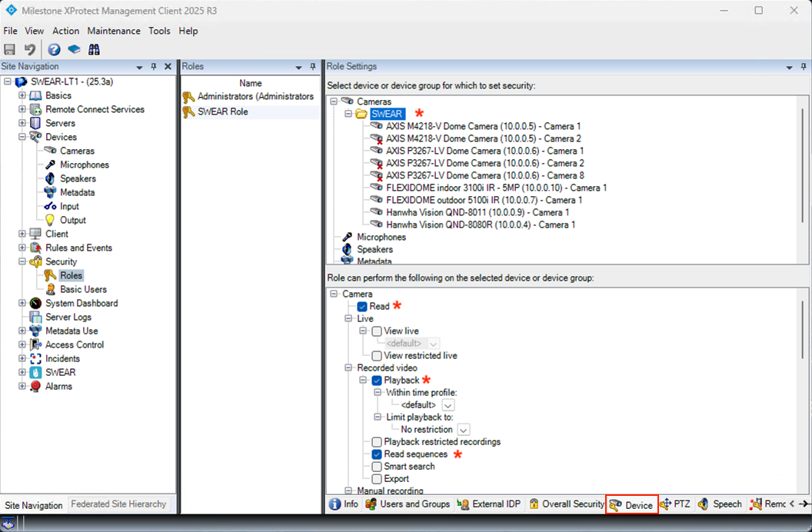Open the Limit playback to dropdown
Image resolution: width=812 pixels, height=532 pixels.
(464, 430)
